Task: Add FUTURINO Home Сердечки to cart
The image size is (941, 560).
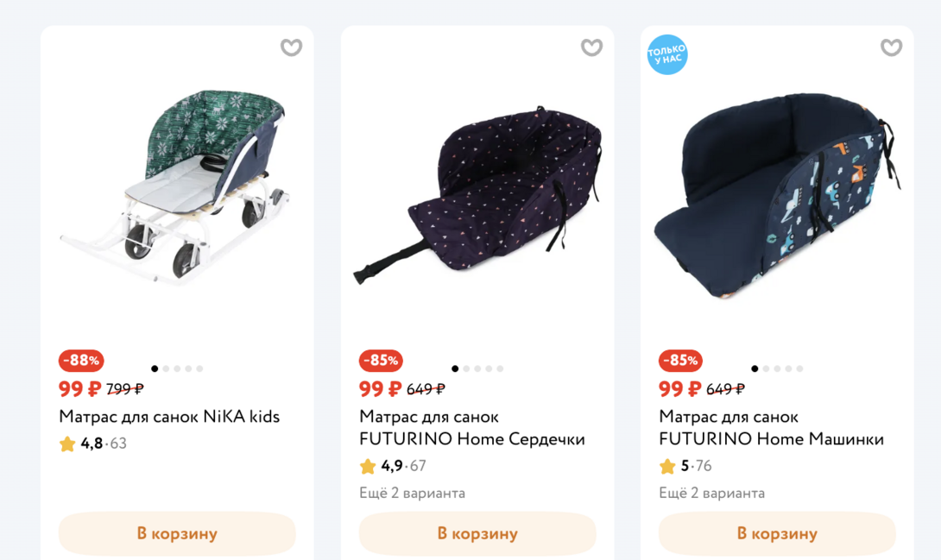Action: click(x=477, y=533)
